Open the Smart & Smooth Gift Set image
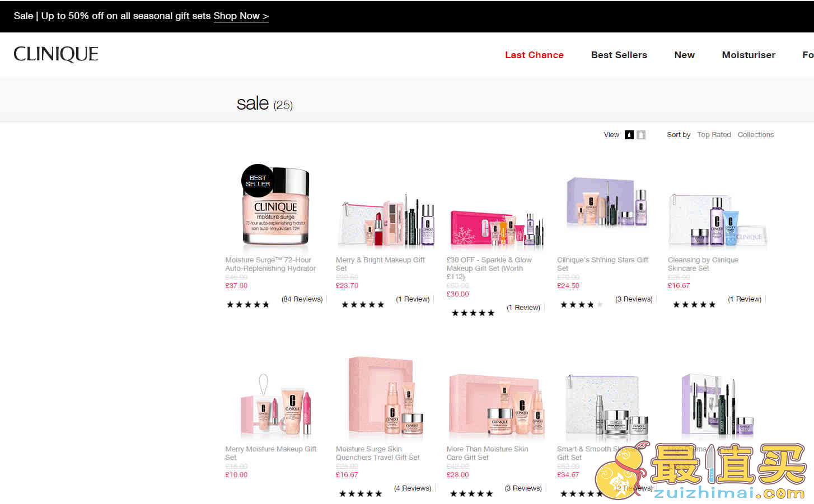Image resolution: width=814 pixels, height=504 pixels. 607,406
